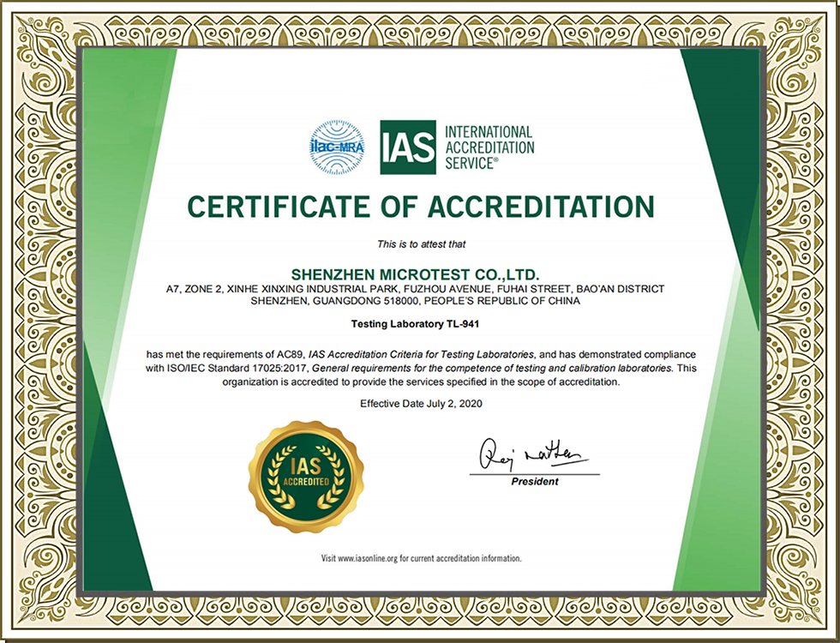Open the www.iasonline.org footer note
Image resolution: width=840 pixels, height=643 pixels.
point(421,558)
